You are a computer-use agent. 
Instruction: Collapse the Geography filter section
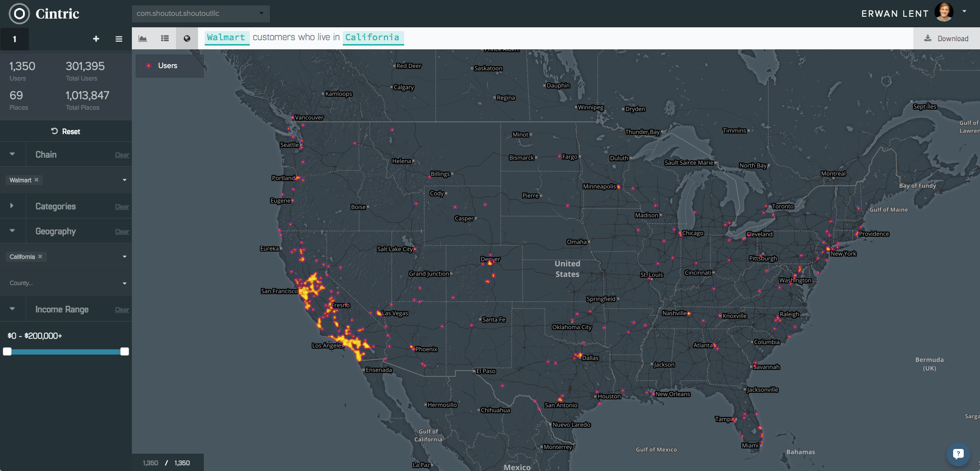click(x=12, y=231)
